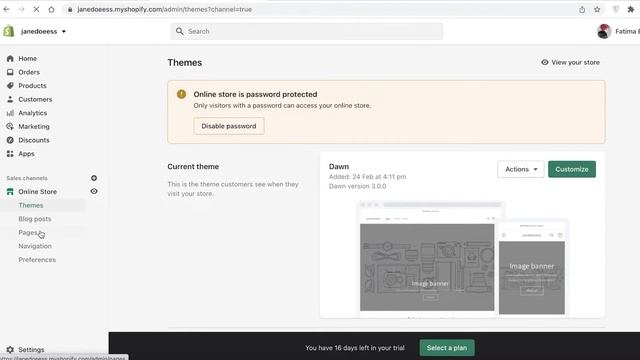Click the Home house icon

pos(10,59)
